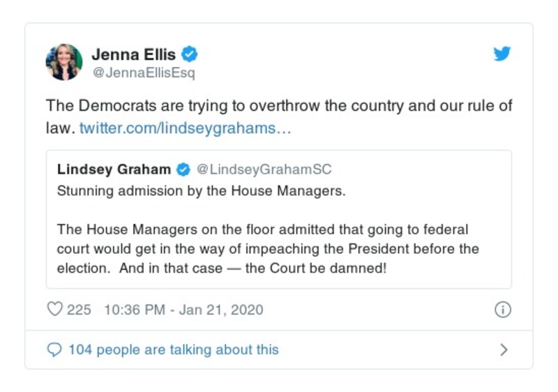Click empty space in quoted tweet card header

[418, 169]
